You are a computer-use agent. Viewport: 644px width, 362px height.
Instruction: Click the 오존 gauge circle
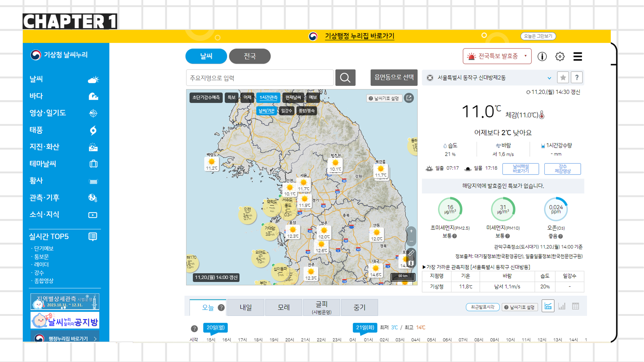[556, 209]
